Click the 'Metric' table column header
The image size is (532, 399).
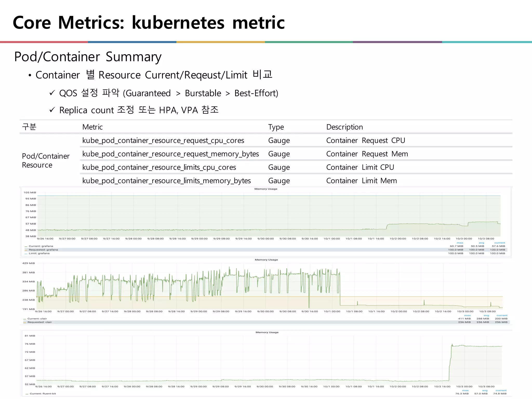(92, 127)
